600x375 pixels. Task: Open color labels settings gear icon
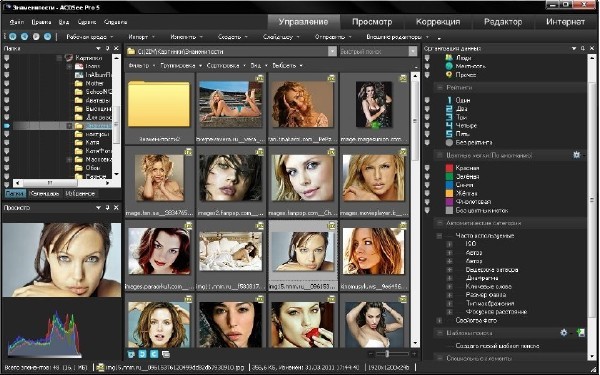tap(576, 155)
